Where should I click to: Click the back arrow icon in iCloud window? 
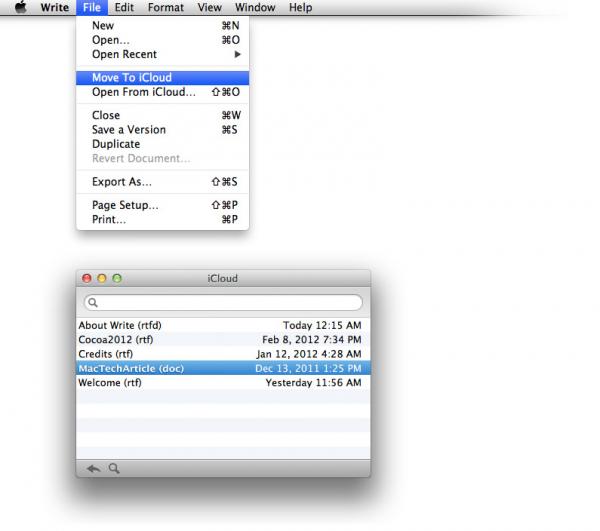coord(93,468)
